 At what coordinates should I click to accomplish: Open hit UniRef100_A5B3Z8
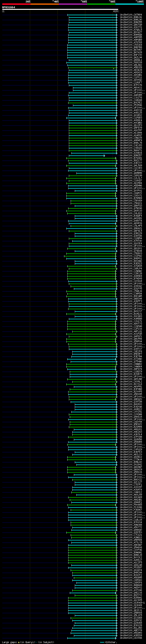click(131, 67)
